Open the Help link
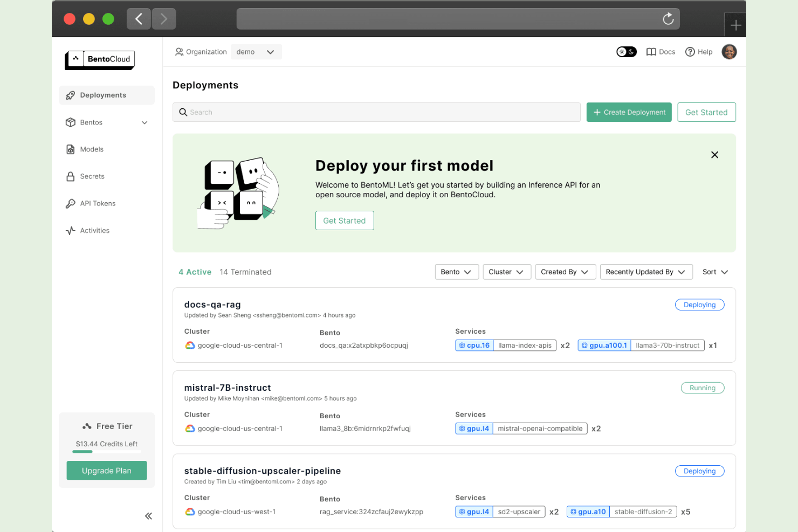 coord(699,52)
